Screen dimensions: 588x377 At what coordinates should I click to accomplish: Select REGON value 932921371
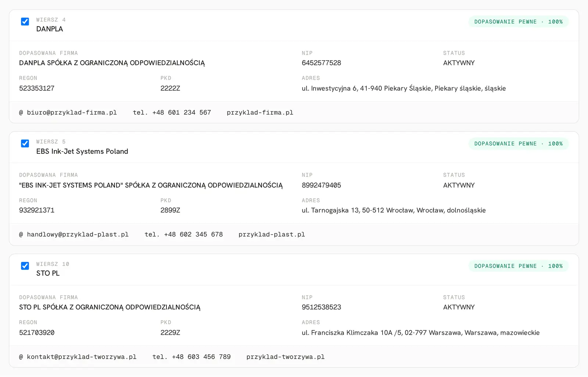(x=37, y=210)
